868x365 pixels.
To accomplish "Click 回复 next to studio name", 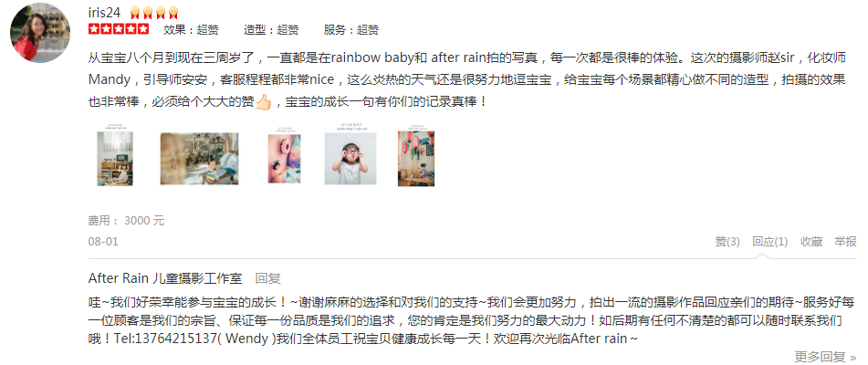I will [268, 278].
